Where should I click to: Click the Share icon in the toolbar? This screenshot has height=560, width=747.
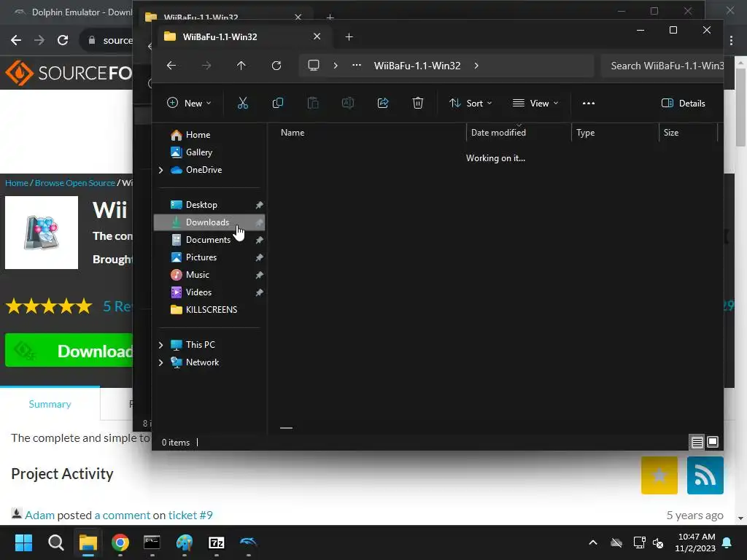383,103
